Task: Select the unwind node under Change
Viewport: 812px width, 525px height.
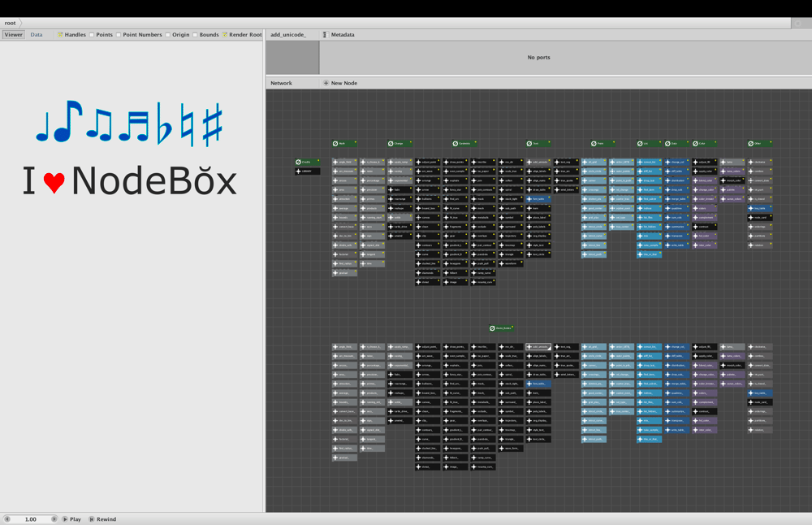Action: pos(400,236)
